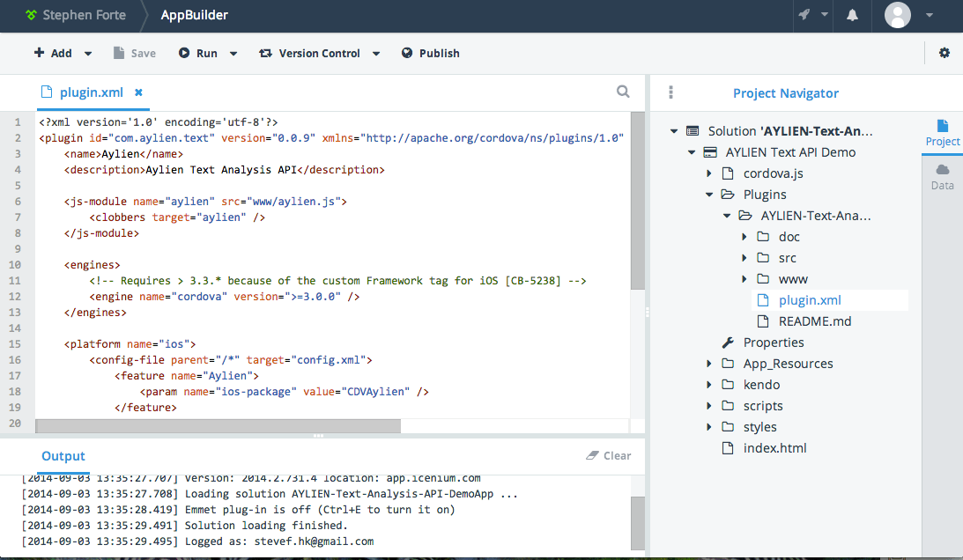Switch to the Project side tab

942,133
